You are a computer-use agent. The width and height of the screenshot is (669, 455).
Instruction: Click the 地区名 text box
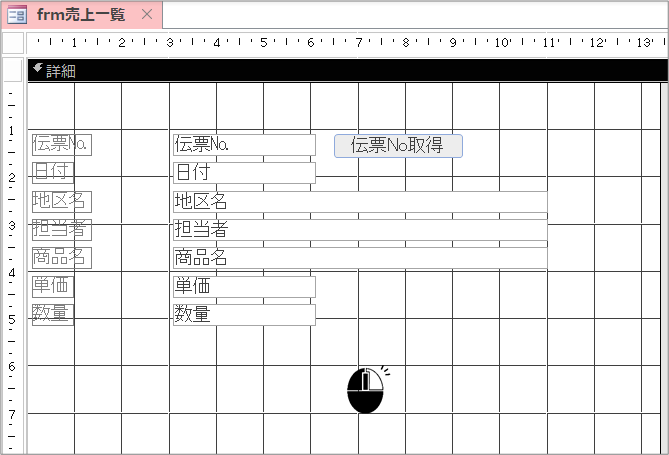click(x=360, y=201)
